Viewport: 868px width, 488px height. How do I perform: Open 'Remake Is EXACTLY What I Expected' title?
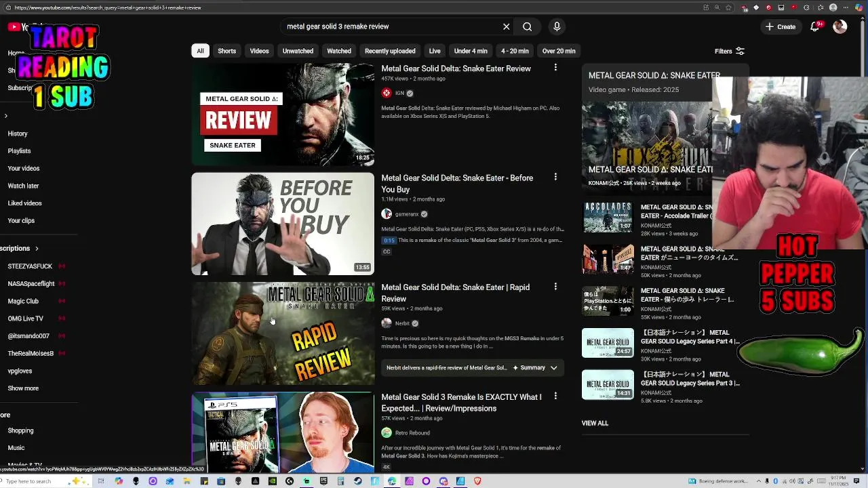coord(461,403)
